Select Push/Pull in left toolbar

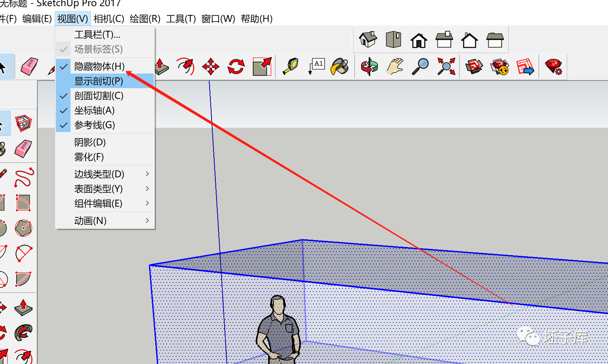click(23, 308)
